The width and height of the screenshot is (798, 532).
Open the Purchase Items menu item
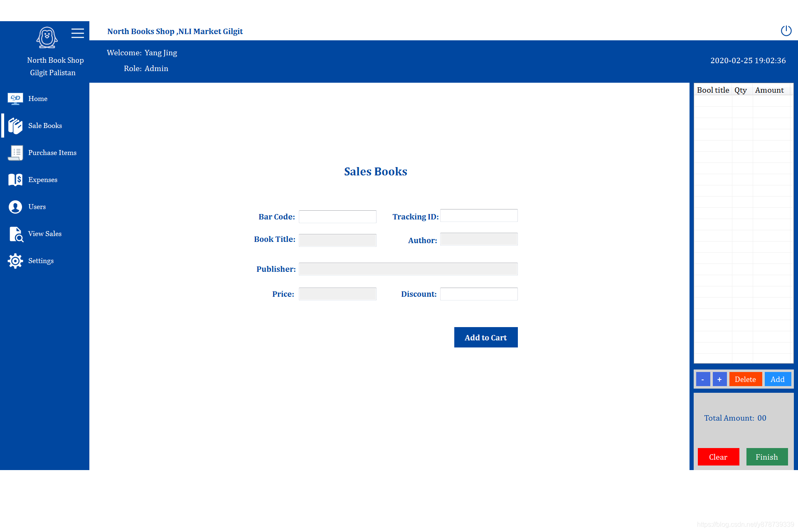(52, 153)
